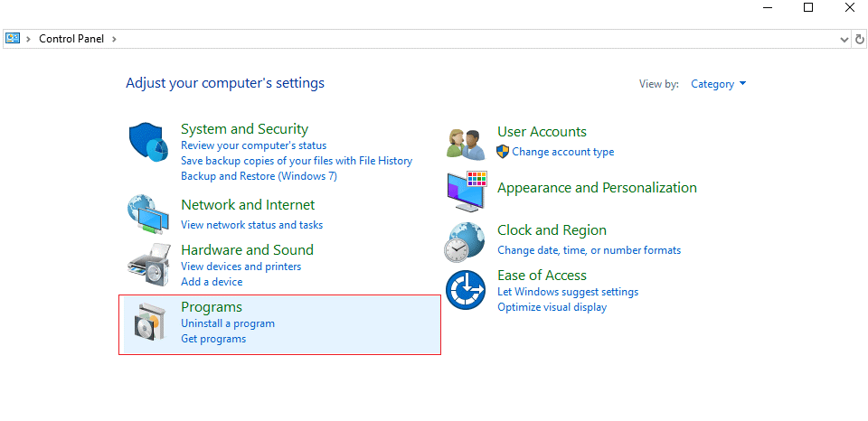Click Get programs link
Screen dimensions: 868x421
(213, 339)
